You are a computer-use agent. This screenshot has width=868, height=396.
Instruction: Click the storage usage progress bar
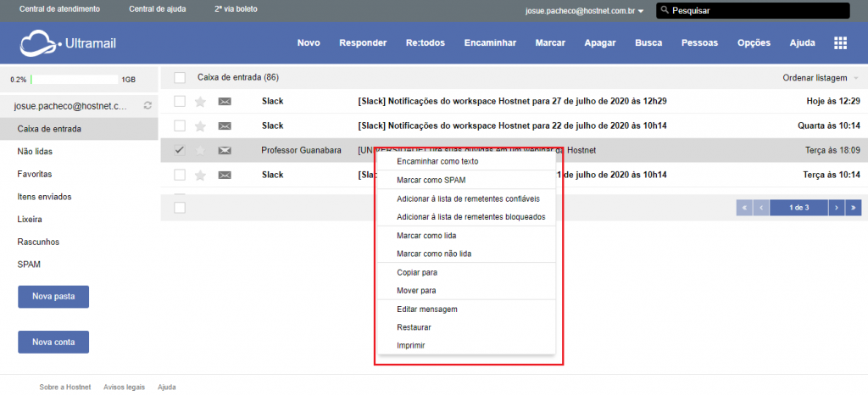pyautogui.click(x=75, y=79)
